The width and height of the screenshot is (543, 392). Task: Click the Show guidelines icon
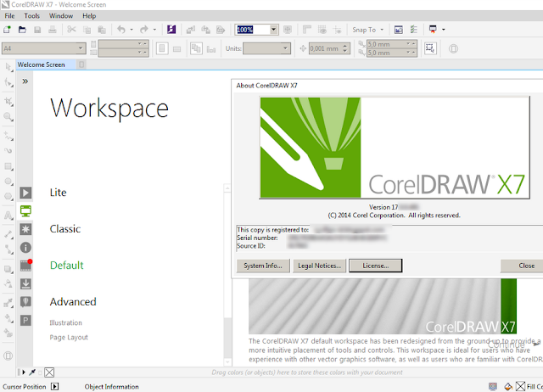pyautogui.click(x=337, y=30)
